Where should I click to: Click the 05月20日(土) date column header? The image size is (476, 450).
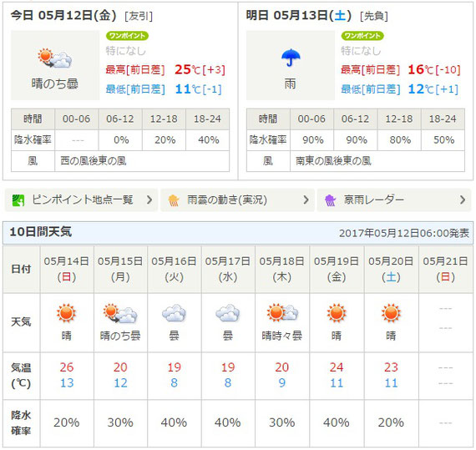[391, 269]
